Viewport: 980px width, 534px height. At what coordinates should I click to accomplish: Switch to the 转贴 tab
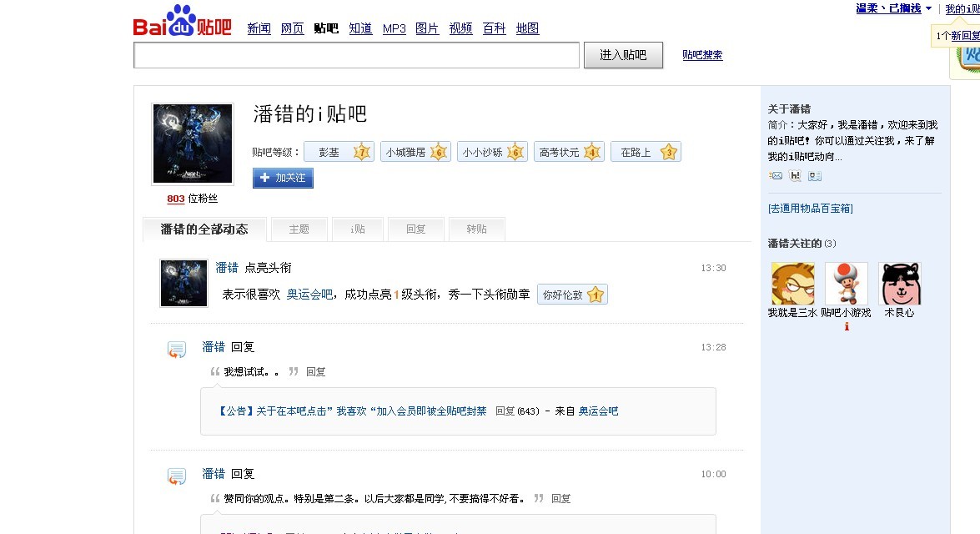[x=476, y=229]
